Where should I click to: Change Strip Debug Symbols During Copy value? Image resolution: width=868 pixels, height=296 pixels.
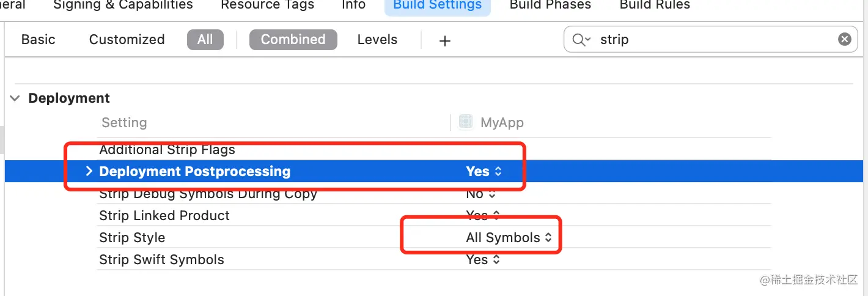tap(480, 194)
